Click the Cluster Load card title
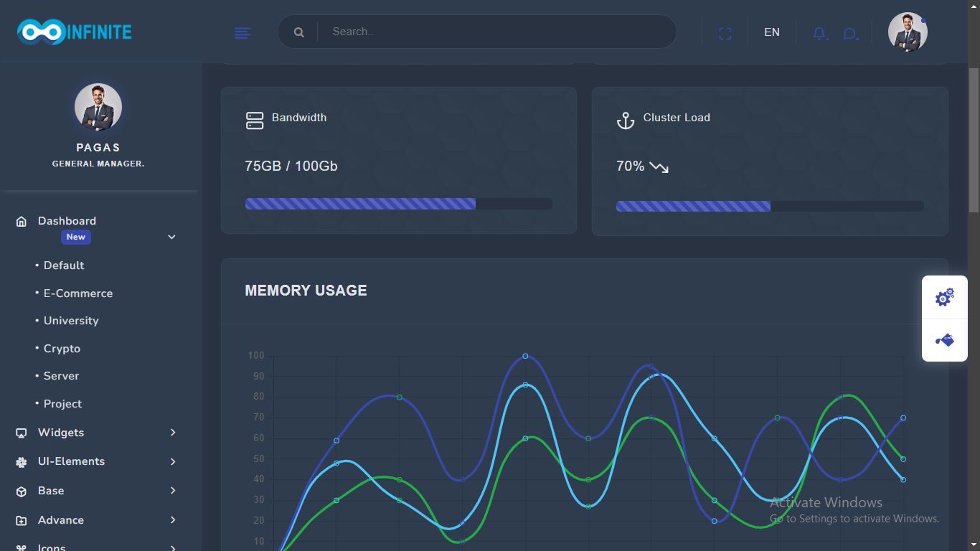 point(677,118)
